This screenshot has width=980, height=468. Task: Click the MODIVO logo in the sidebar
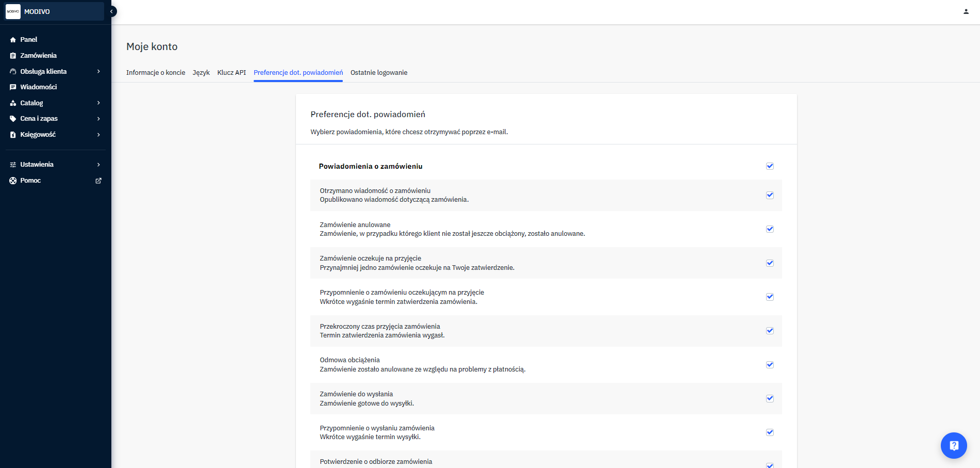click(x=13, y=11)
